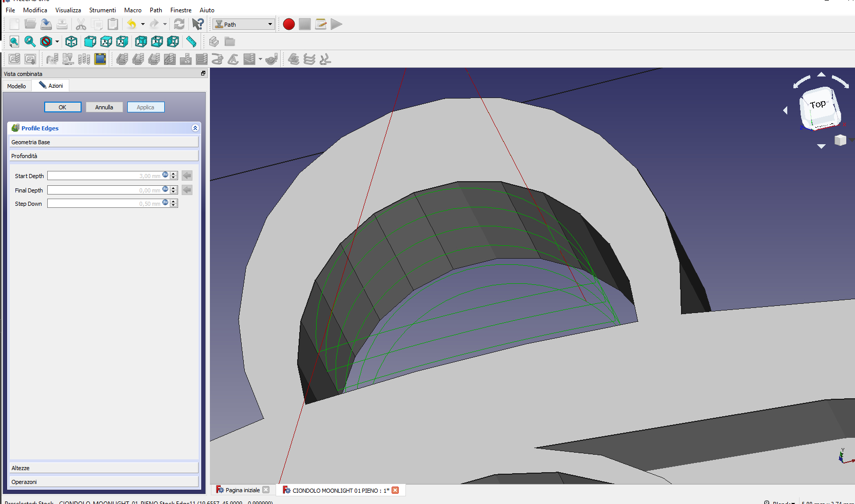Image resolution: width=855 pixels, height=504 pixels.
Task: Click the Undo arrow icon
Action: pos(132,24)
